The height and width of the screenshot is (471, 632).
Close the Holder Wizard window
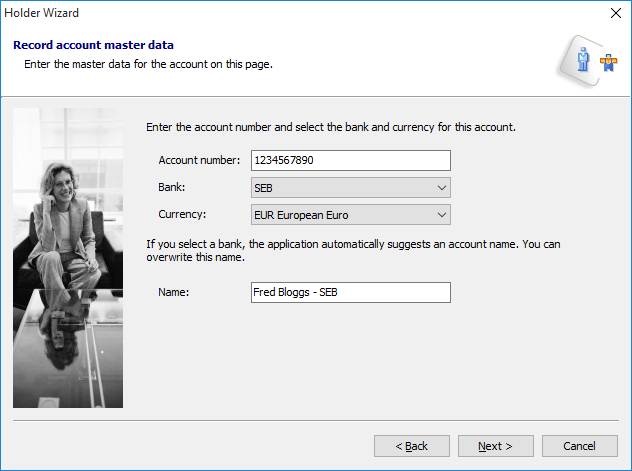tap(613, 14)
